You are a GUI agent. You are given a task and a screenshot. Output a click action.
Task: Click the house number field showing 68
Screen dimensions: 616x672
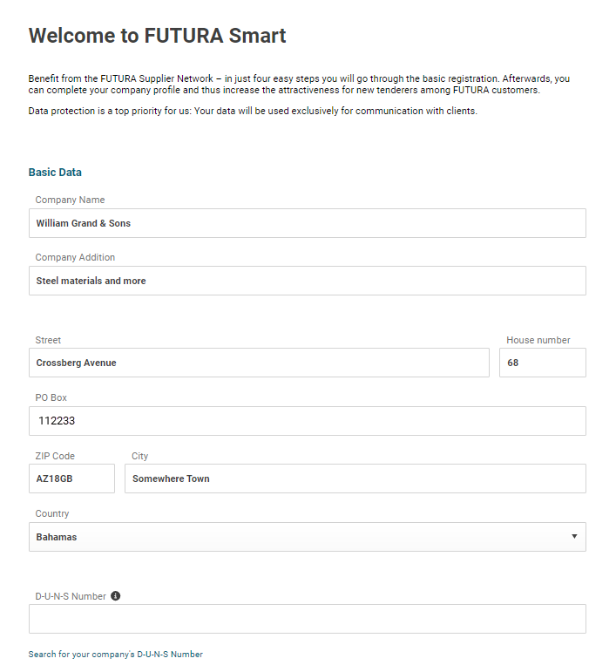coord(542,363)
